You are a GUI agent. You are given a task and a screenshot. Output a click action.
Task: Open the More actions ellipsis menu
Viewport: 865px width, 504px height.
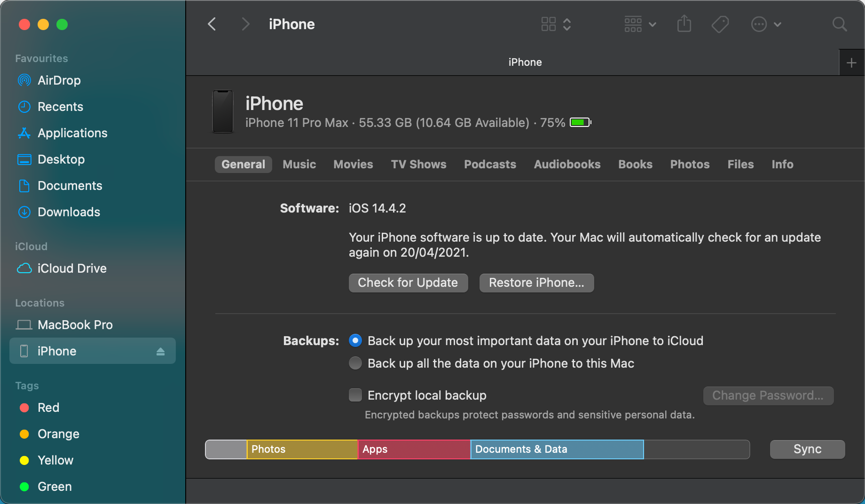(765, 24)
